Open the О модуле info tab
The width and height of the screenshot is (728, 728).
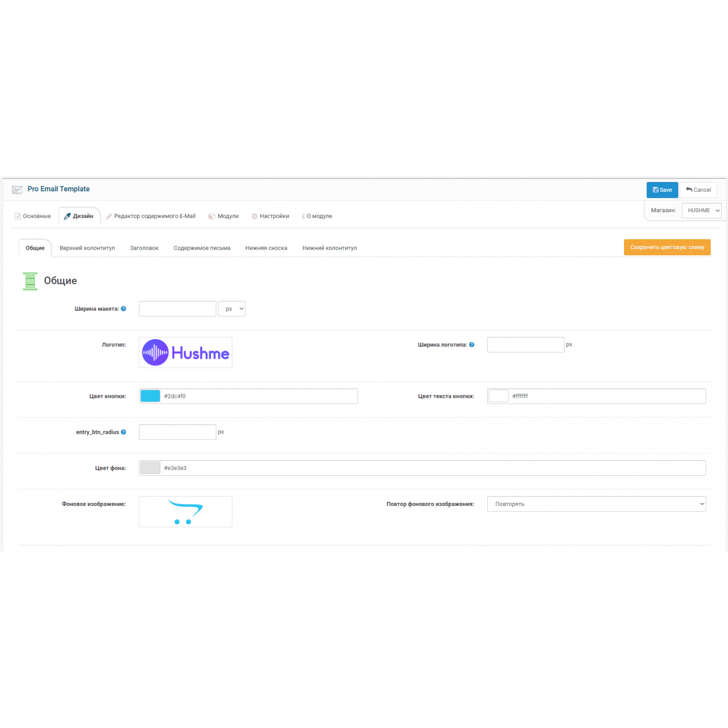317,216
